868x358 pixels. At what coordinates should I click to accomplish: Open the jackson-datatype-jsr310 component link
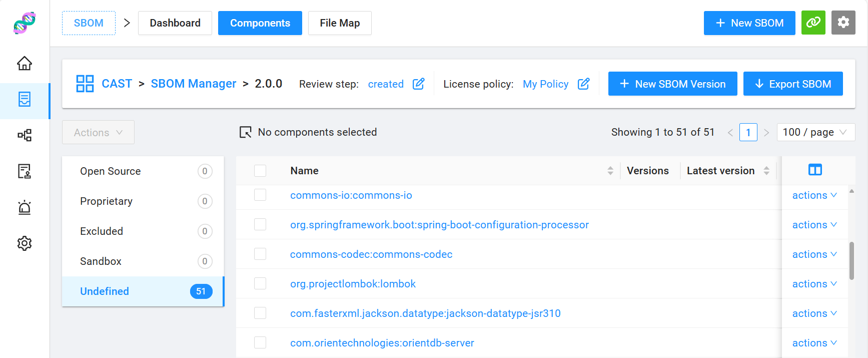pos(425,313)
